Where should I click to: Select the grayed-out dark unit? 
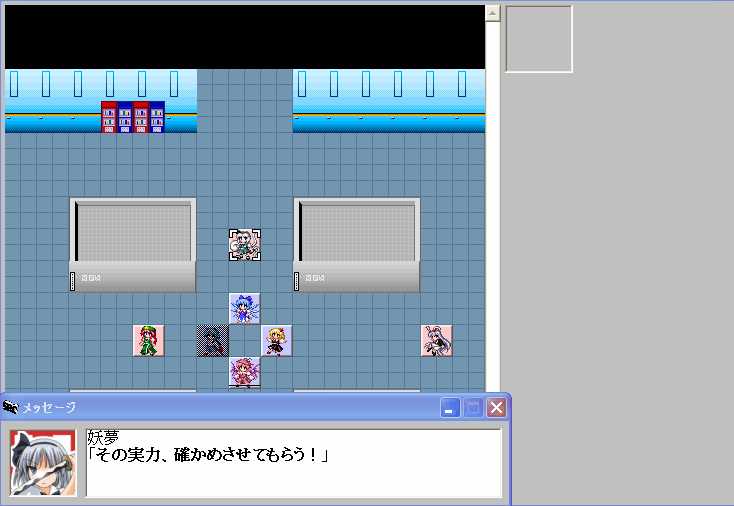point(213,341)
